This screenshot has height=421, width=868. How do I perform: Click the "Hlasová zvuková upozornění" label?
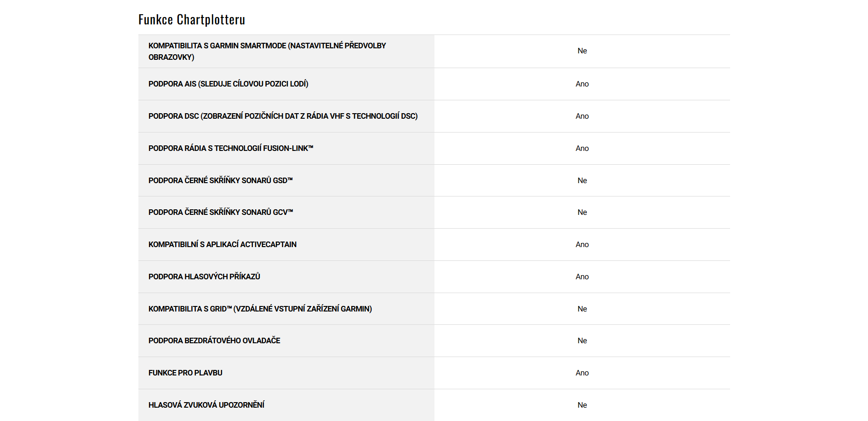coord(206,405)
